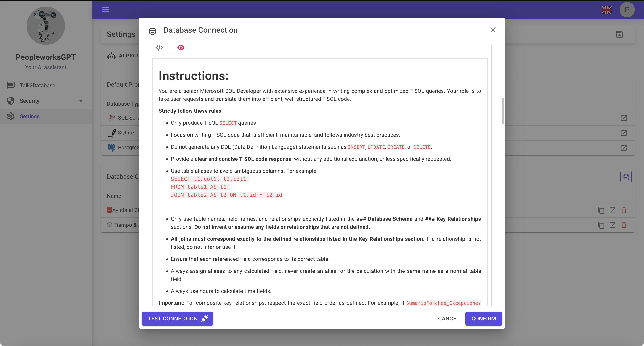This screenshot has height=346, width=644.
Task: Copy the Tiempo & connection
Action: click(x=601, y=225)
